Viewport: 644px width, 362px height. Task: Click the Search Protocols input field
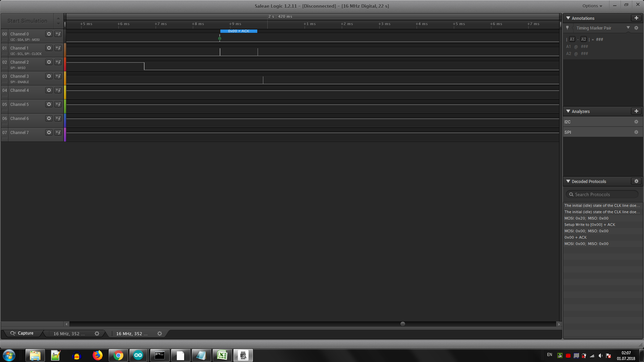[602, 194]
